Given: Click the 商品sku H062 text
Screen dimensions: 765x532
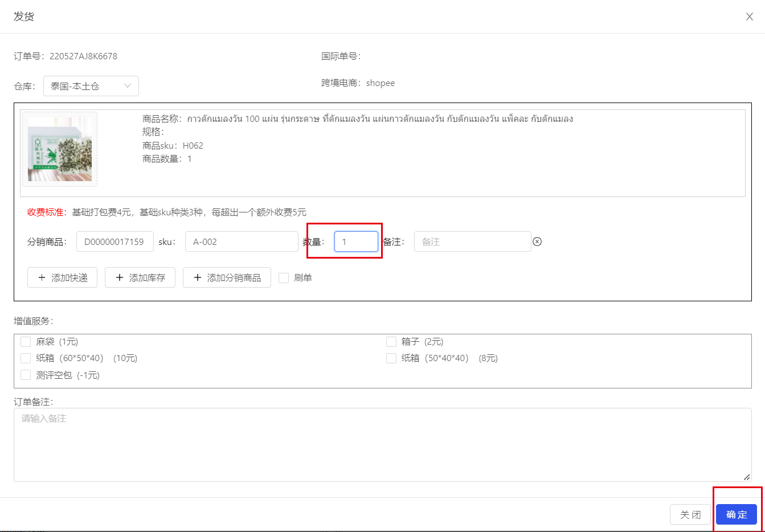Looking at the screenshot, I should (173, 146).
